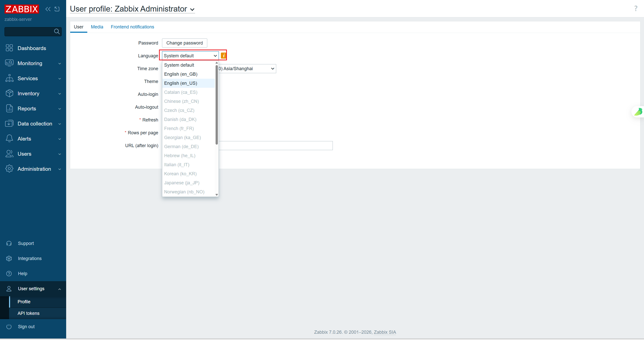Click the Dashboards grid icon

pos(9,48)
